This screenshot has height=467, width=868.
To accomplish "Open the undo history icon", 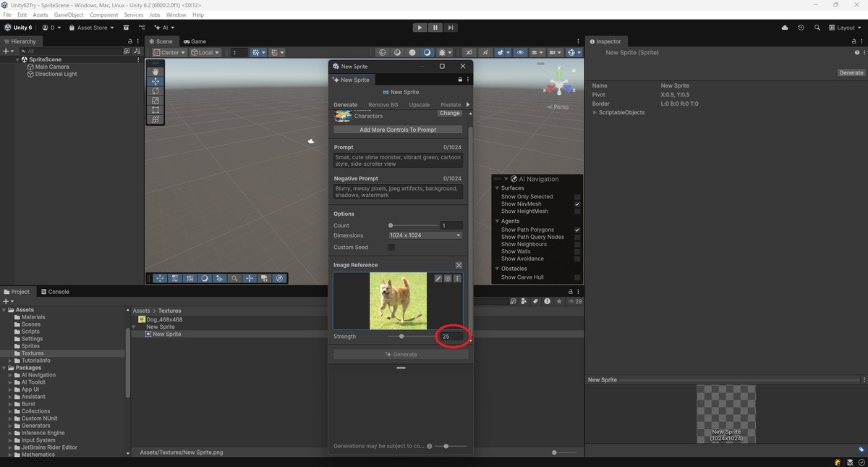I will (801, 28).
